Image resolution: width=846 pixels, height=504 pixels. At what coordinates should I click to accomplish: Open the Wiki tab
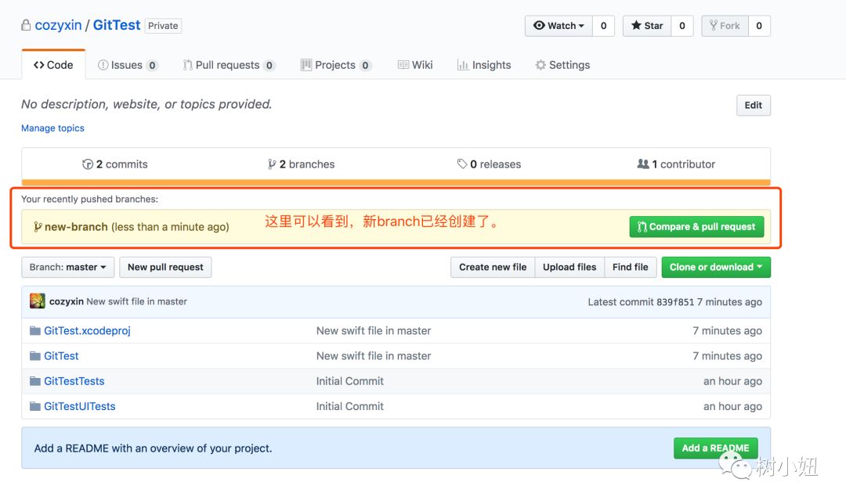pyautogui.click(x=415, y=65)
